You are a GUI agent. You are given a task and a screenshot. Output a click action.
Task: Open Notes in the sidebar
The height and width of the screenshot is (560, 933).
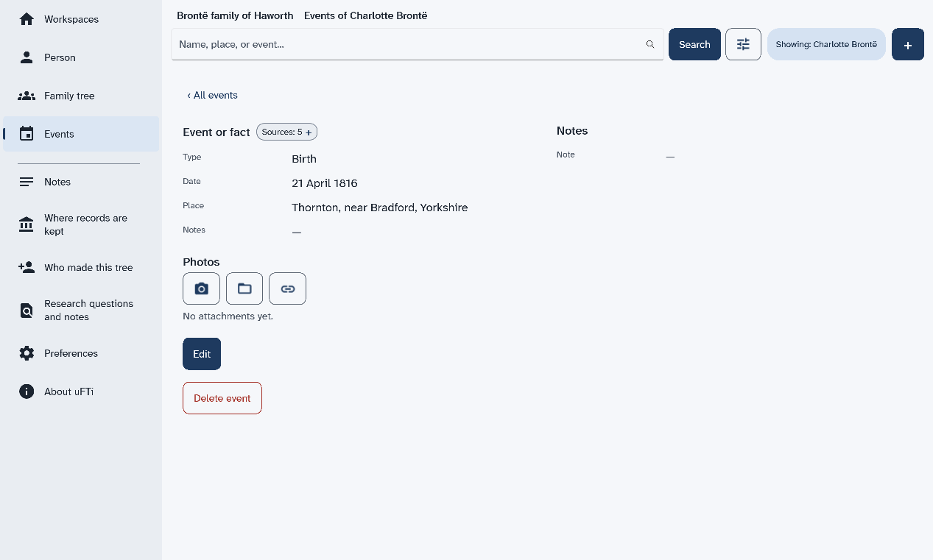[x=81, y=182]
